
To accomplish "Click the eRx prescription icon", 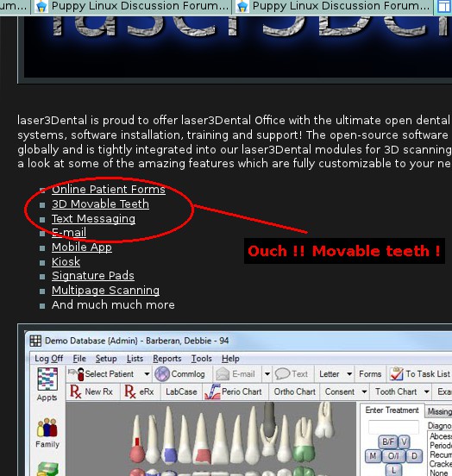I will (x=130, y=391).
